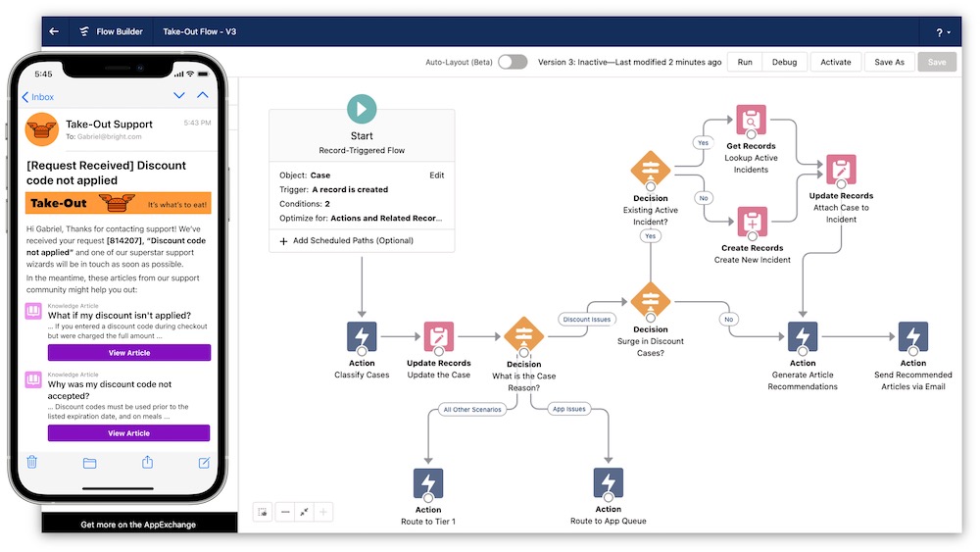The width and height of the screenshot is (980, 552).
Task: Click the Create New Incident node icon
Action: click(752, 221)
